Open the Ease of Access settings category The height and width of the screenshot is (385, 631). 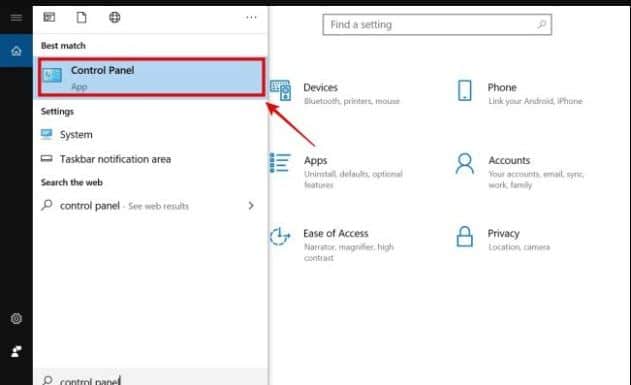[332, 244]
